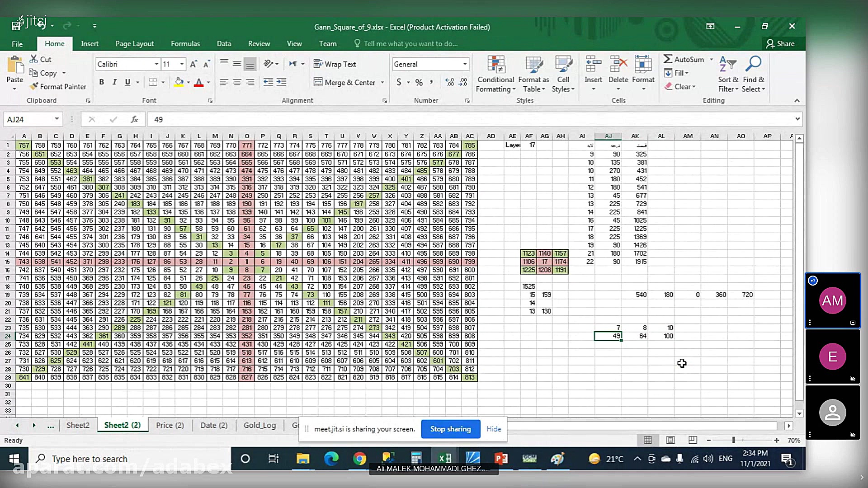
Task: Click the Insert Function fx icon
Action: 134,119
